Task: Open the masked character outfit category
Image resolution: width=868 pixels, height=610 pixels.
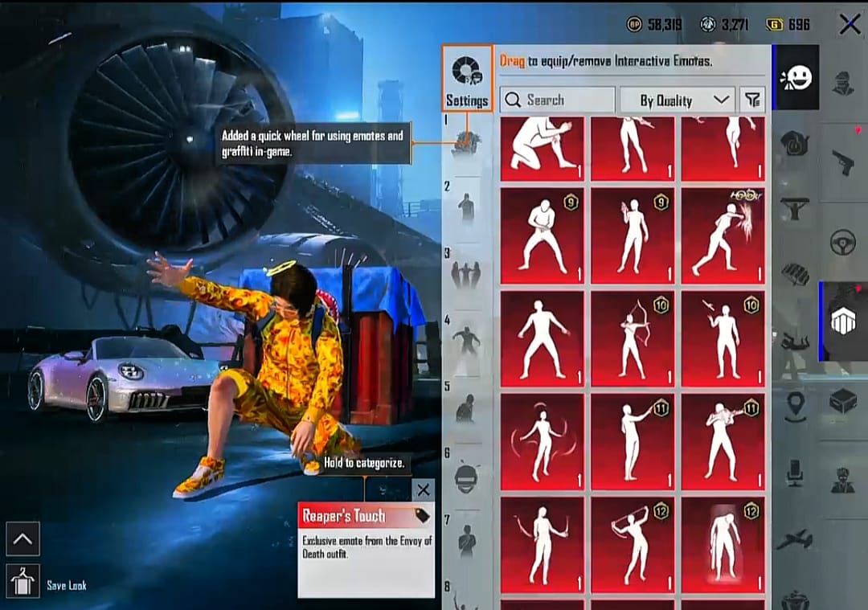Action: 843,82
